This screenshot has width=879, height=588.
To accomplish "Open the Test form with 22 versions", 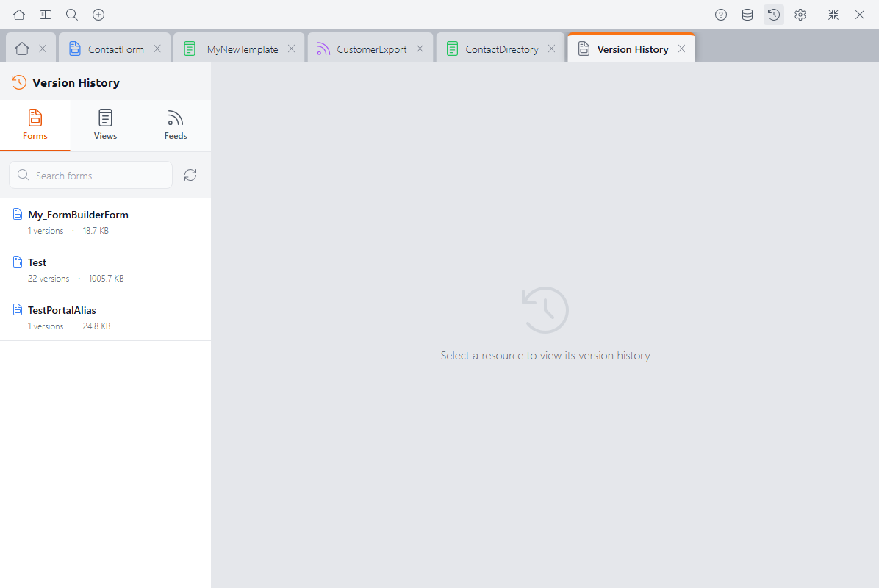I will point(105,269).
